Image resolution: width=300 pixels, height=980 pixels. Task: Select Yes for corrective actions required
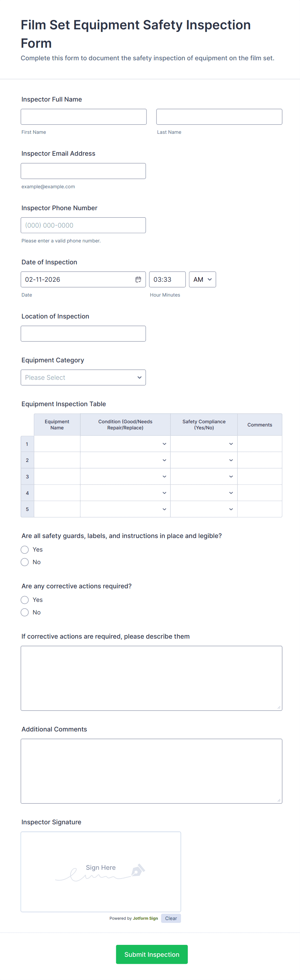(x=25, y=600)
